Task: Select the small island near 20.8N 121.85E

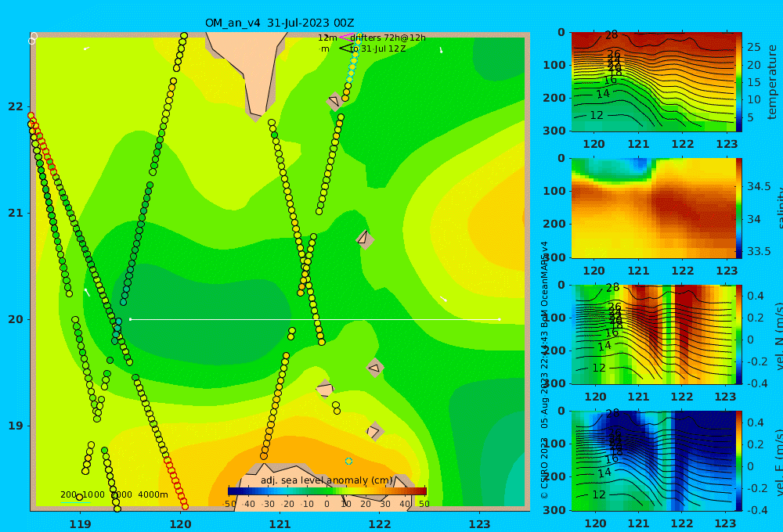Action: [x=365, y=239]
